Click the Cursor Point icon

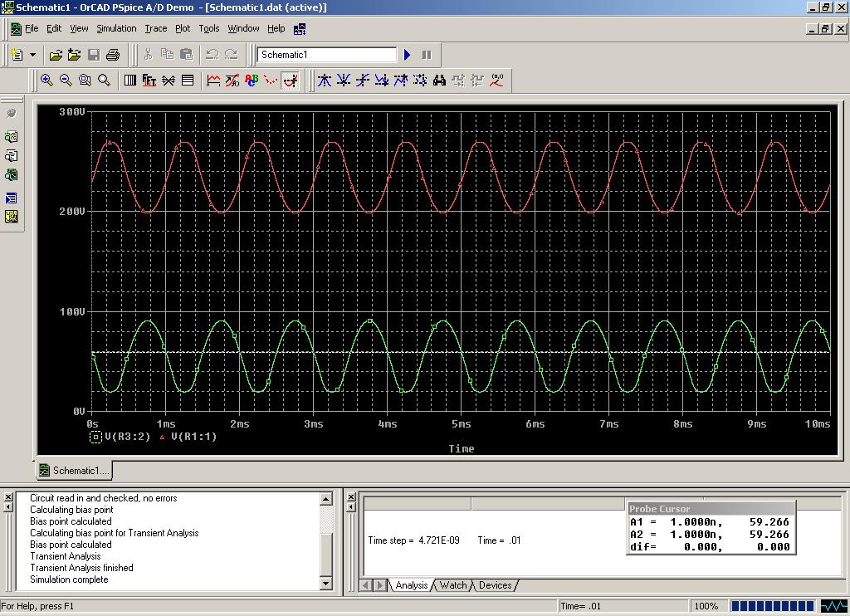[x=419, y=81]
